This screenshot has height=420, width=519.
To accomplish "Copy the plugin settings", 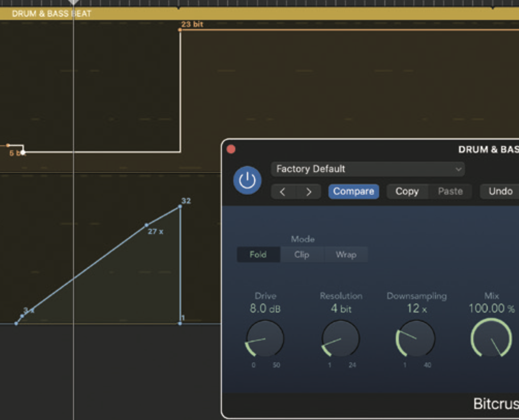I will tap(407, 191).
